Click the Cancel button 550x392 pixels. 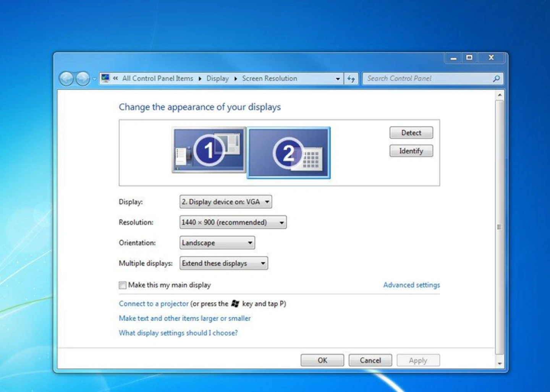(370, 360)
